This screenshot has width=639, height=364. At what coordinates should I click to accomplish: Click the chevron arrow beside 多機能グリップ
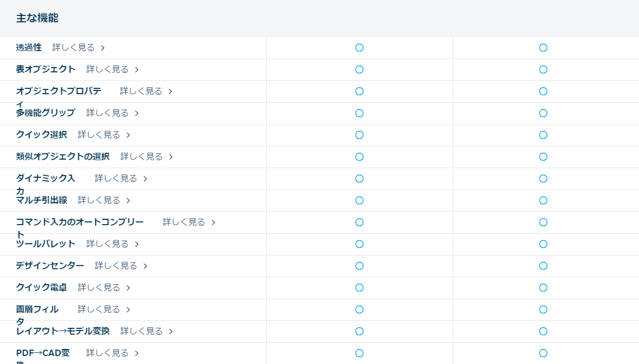(x=137, y=113)
